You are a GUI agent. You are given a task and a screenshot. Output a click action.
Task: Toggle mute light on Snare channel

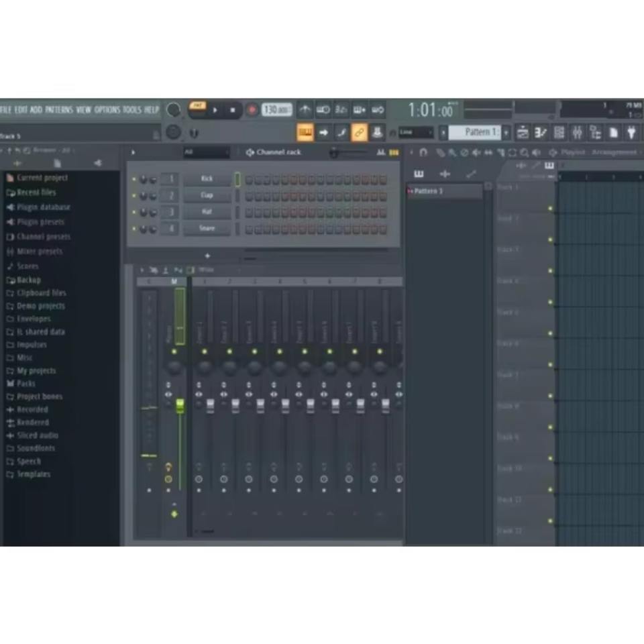click(x=134, y=229)
